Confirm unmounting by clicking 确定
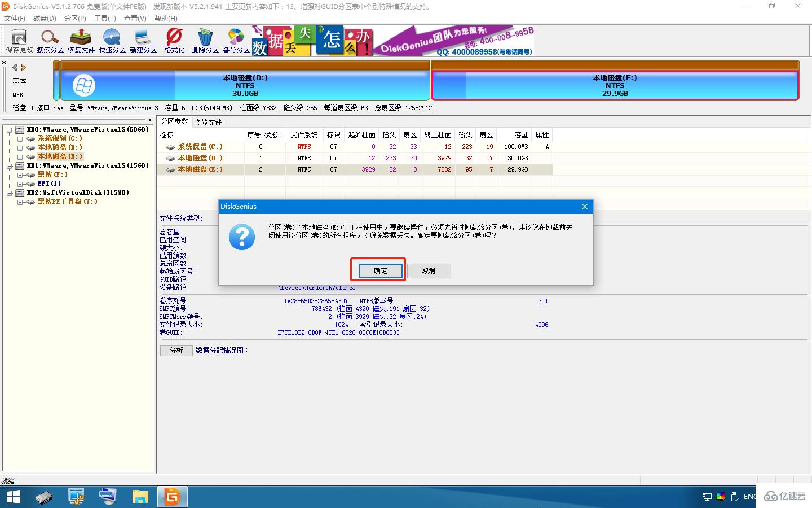The width and height of the screenshot is (812, 508). [x=381, y=271]
